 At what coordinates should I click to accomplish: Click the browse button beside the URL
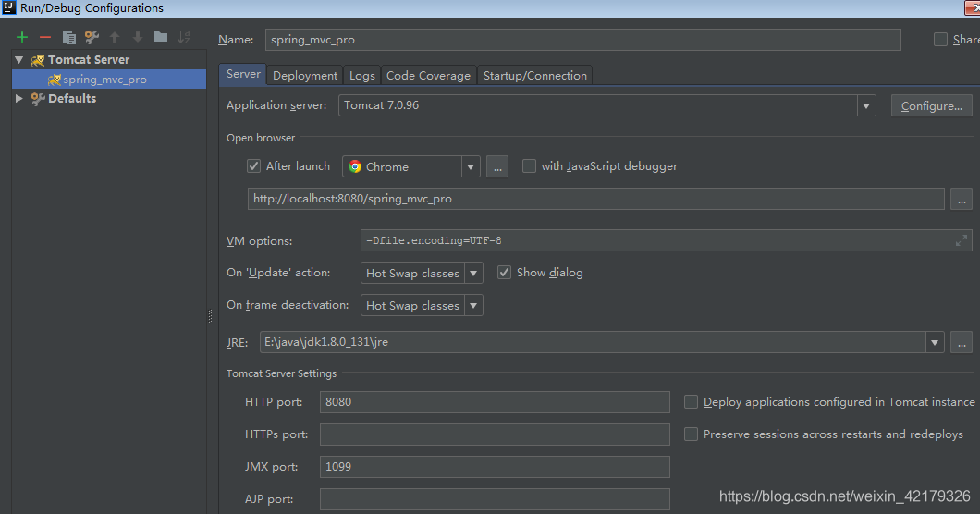click(x=962, y=200)
